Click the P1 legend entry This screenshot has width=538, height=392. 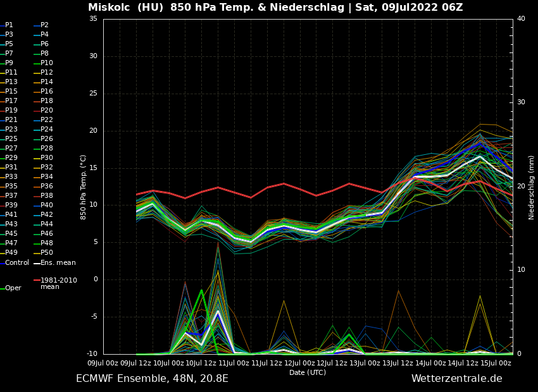(x=9, y=25)
